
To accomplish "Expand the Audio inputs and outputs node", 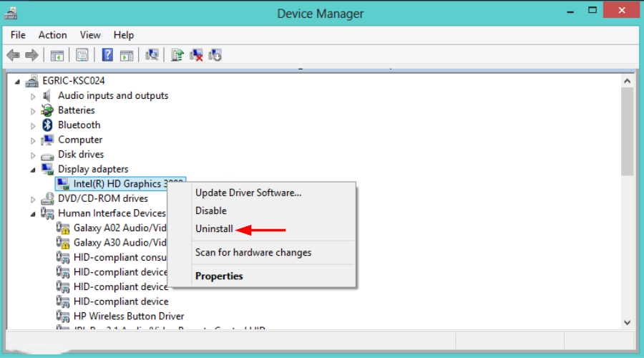I will 33,96.
